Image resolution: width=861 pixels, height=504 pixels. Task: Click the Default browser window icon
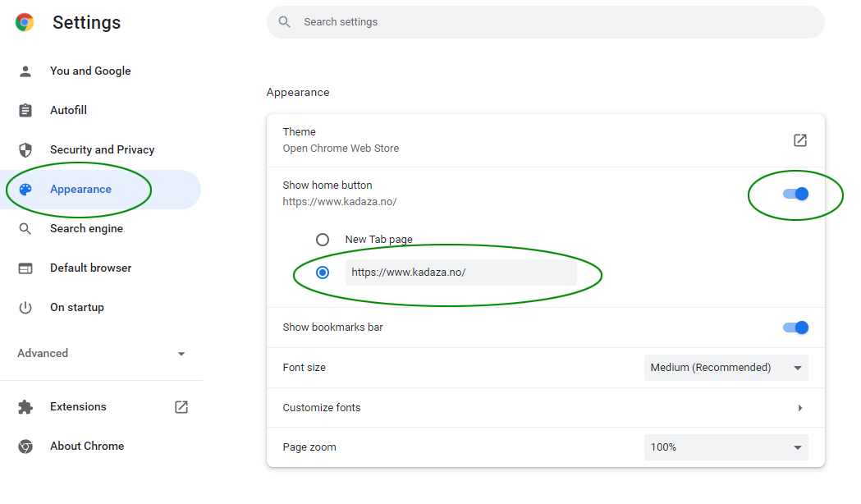[25, 268]
